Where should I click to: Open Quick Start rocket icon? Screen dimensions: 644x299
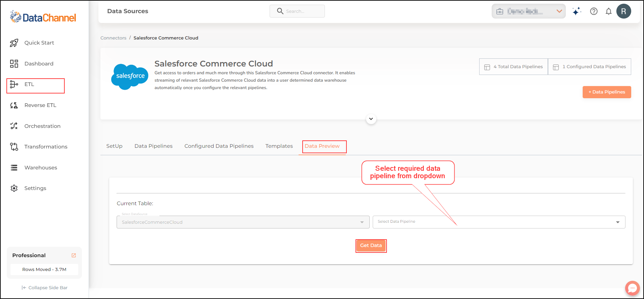[14, 43]
